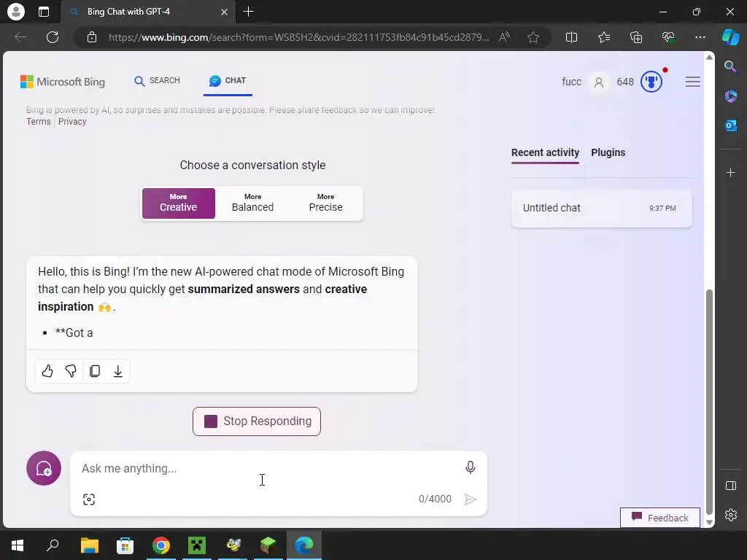The image size is (747, 560).
Task: Open the Edge icon in taskbar
Action: point(304,545)
